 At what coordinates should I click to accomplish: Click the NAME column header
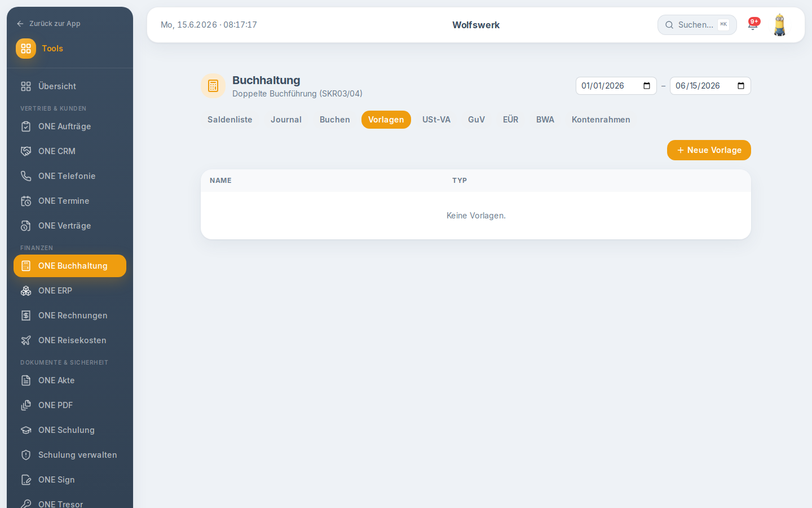(220, 181)
